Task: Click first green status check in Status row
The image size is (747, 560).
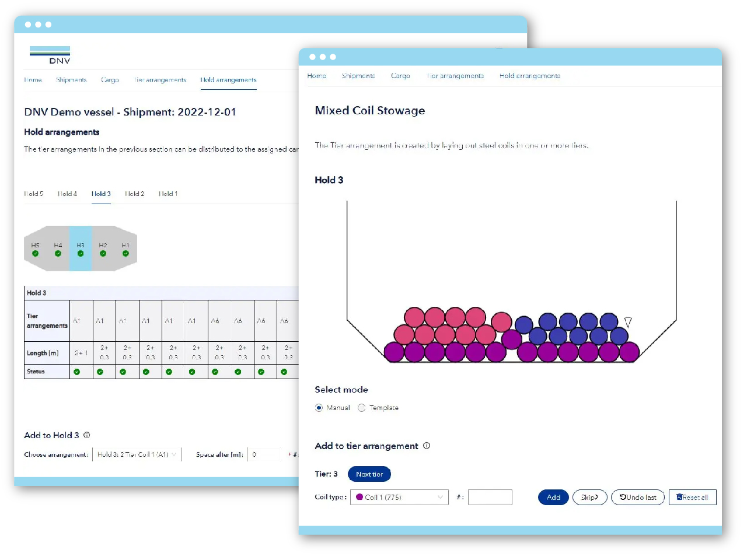Action: [x=76, y=372]
